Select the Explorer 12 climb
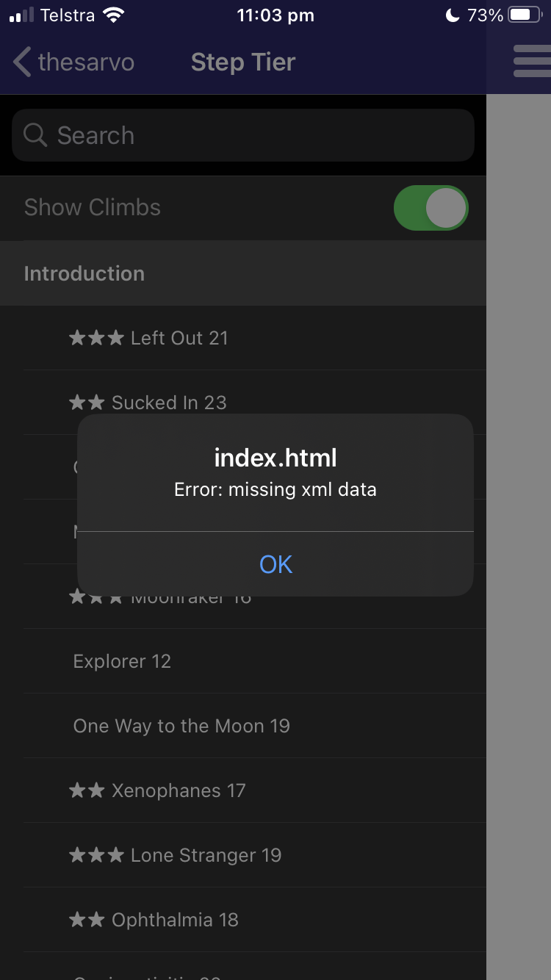551x980 pixels. (x=122, y=661)
